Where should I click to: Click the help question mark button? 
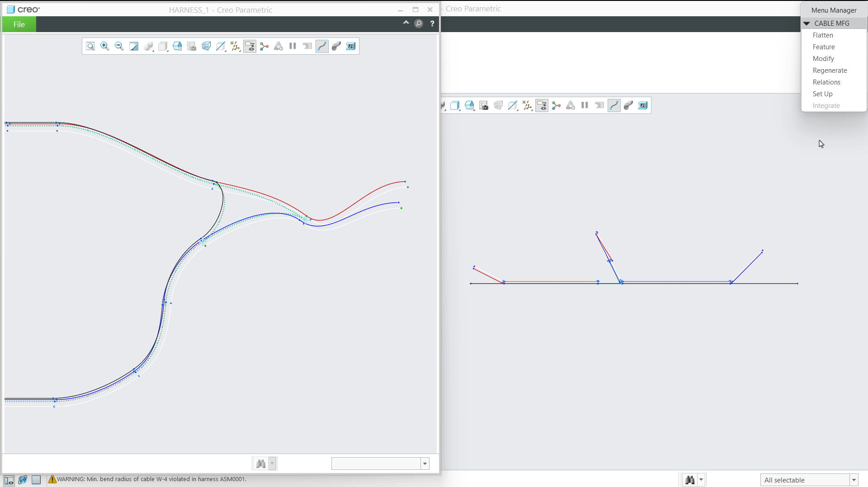tap(432, 23)
